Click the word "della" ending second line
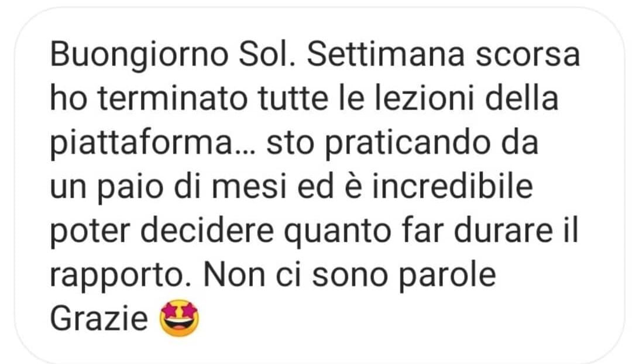 point(521,99)
